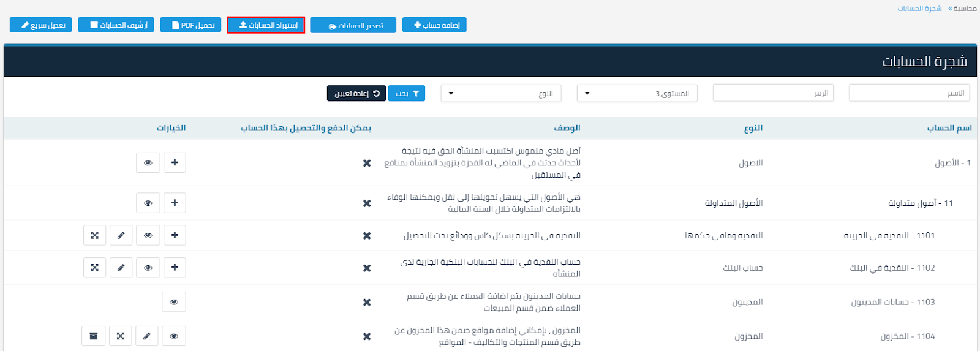Add sub-account under 1102 النقدية في البنك

click(175, 268)
